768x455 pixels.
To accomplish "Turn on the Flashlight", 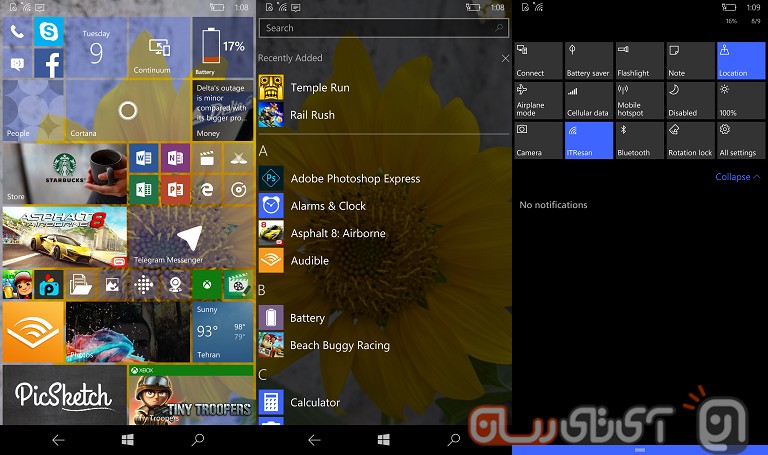I will pyautogui.click(x=639, y=61).
